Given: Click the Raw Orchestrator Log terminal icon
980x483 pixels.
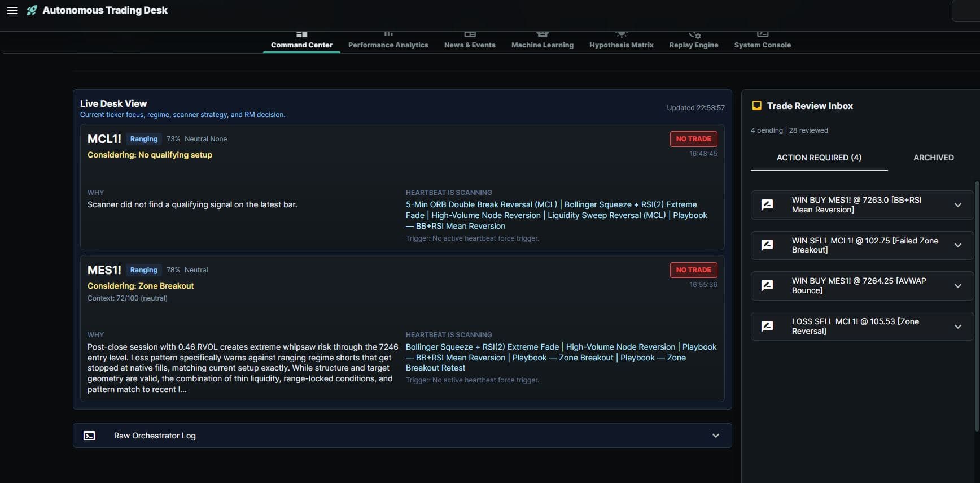Looking at the screenshot, I should (x=89, y=436).
